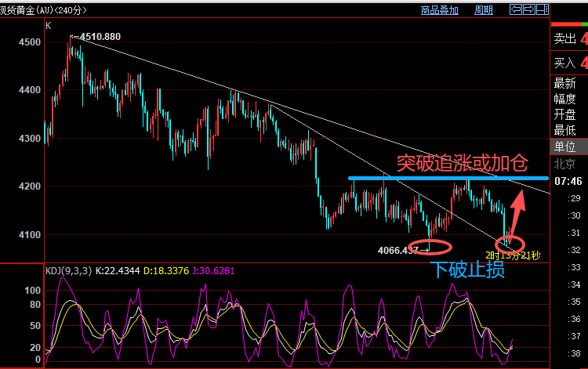The height and width of the screenshot is (369, 588).
Task: Click the 4300 price axis label
Action: point(30,138)
